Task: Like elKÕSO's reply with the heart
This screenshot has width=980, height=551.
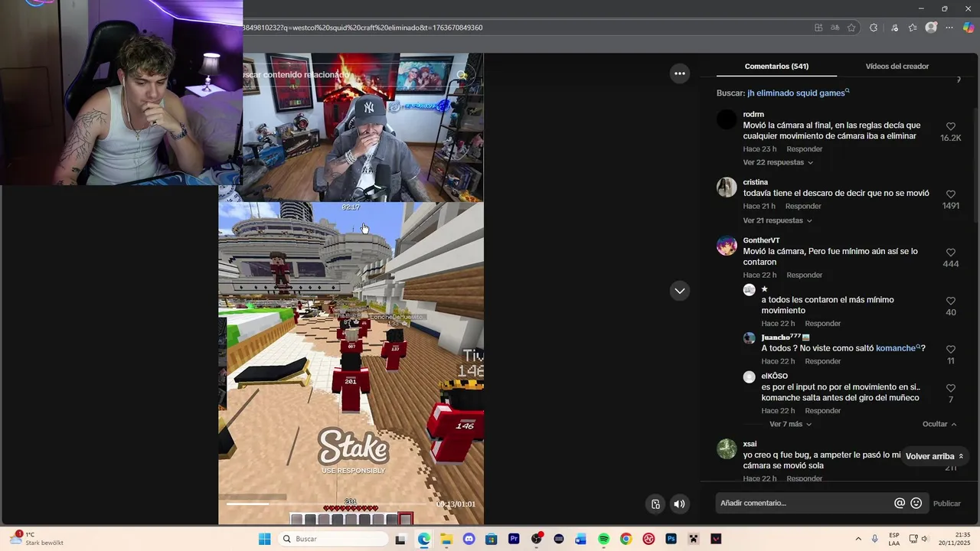Action: pyautogui.click(x=950, y=388)
